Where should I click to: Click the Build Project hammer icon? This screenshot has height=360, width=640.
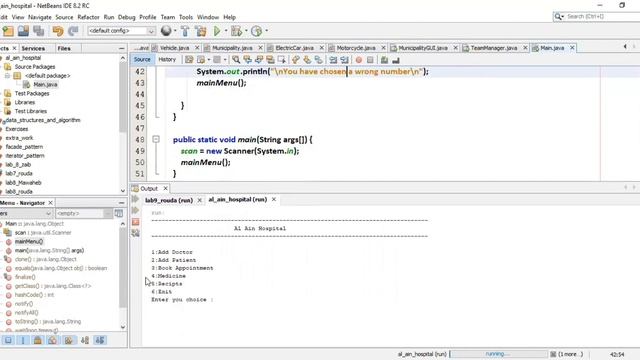(x=185, y=31)
